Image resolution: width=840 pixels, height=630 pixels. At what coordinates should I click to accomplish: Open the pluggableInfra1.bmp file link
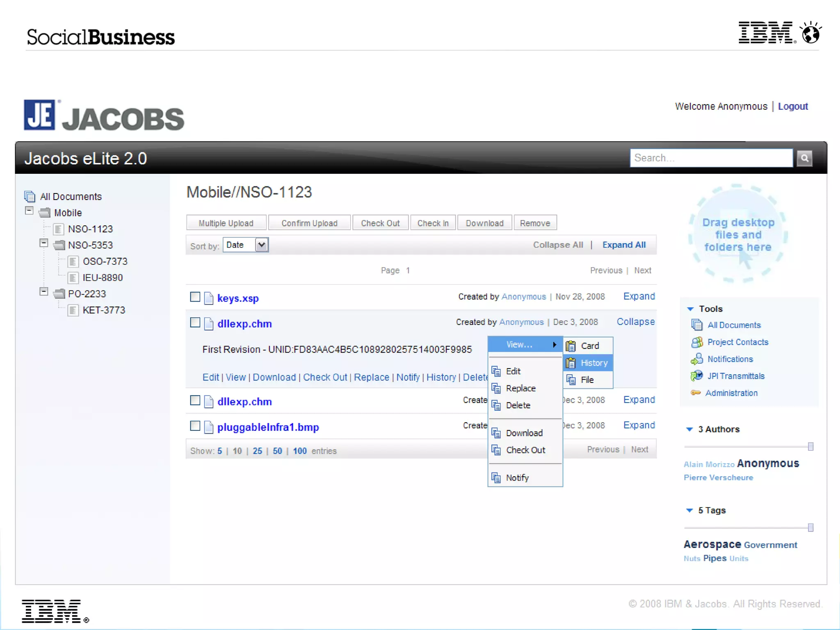pos(268,427)
